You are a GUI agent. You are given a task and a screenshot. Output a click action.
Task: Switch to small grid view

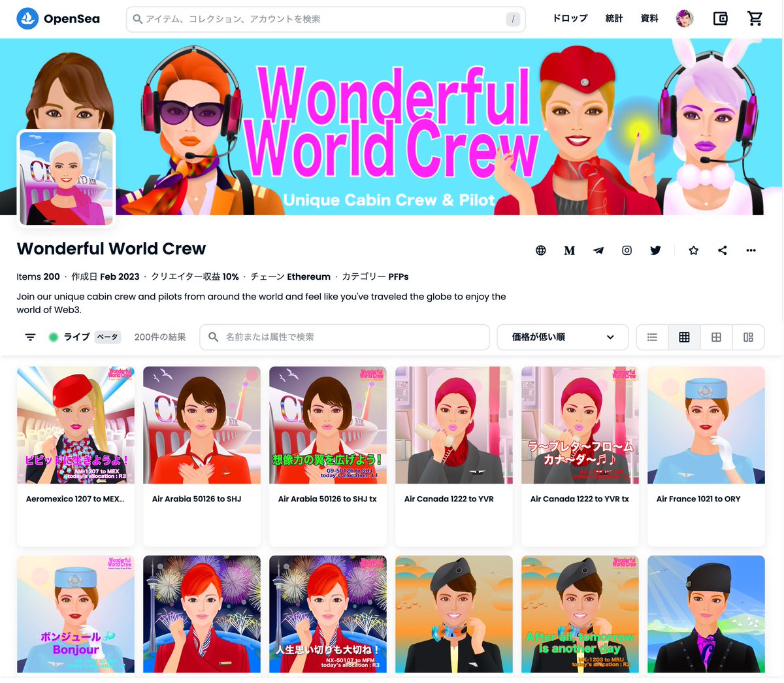pos(684,337)
